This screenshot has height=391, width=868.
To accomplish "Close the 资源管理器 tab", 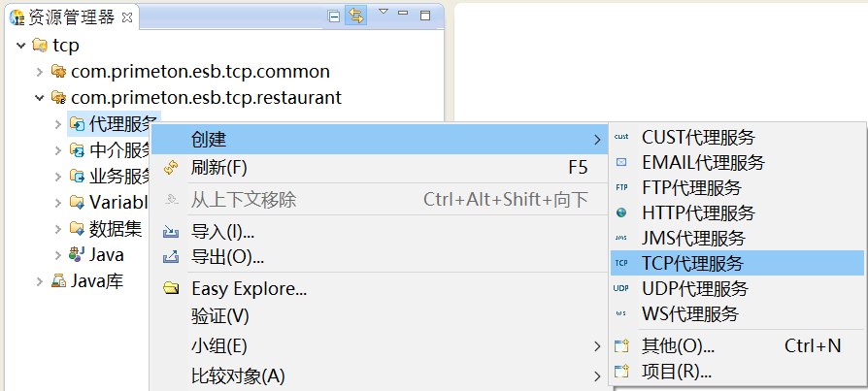I will 126,17.
